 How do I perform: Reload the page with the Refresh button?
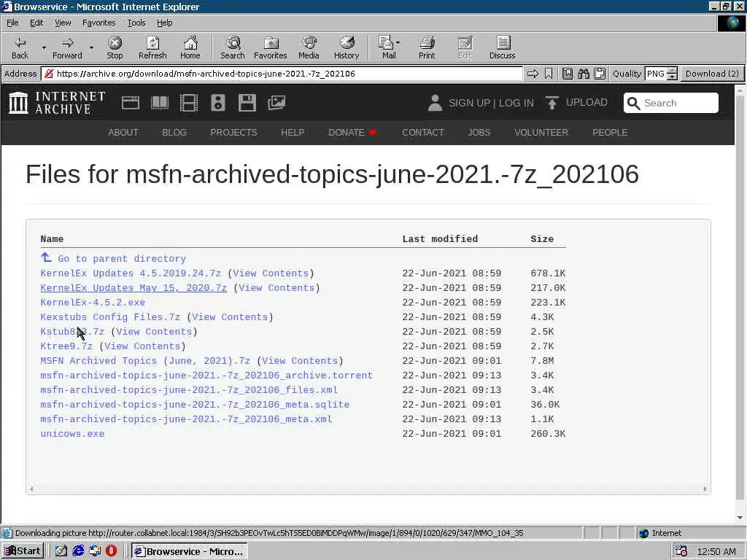pos(152,48)
